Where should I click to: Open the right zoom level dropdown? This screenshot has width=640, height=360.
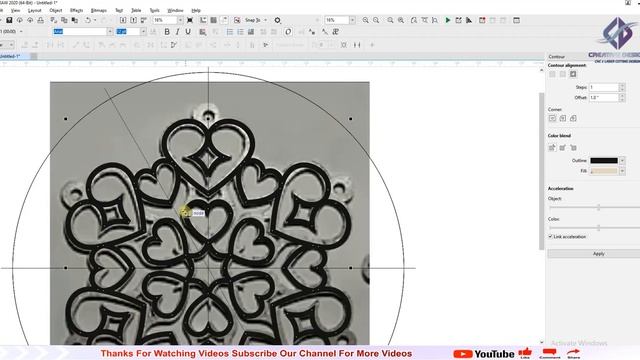tap(352, 20)
